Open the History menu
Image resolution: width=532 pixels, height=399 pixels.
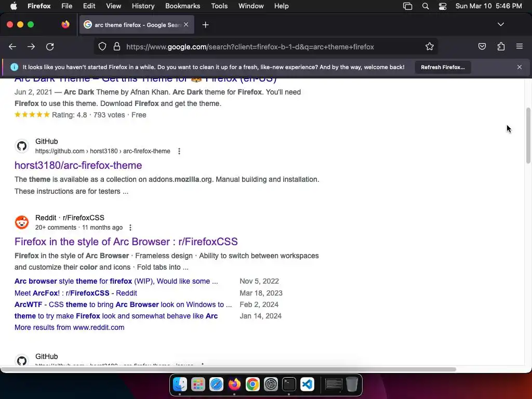click(x=143, y=6)
